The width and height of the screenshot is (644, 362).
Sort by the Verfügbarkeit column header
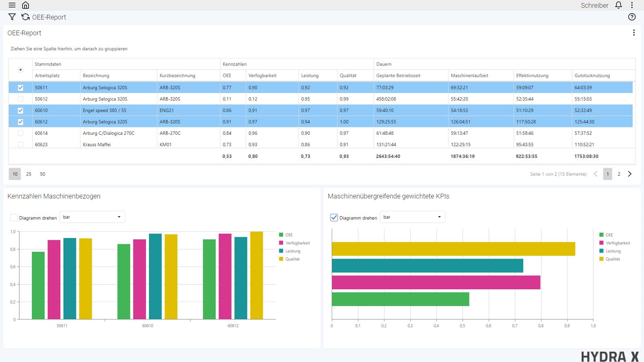tap(262, 76)
